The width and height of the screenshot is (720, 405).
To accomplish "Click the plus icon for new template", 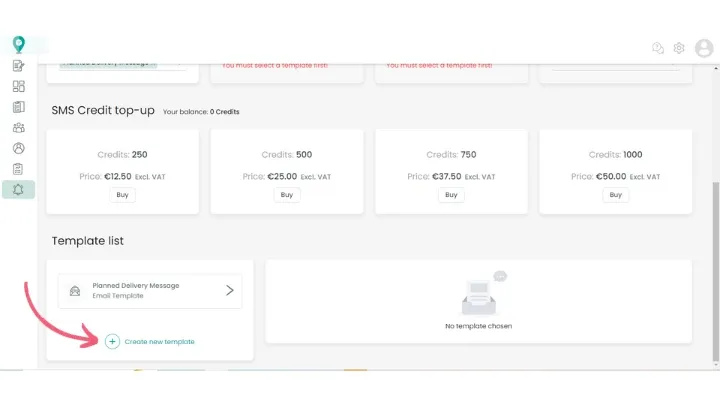I will coord(112,342).
